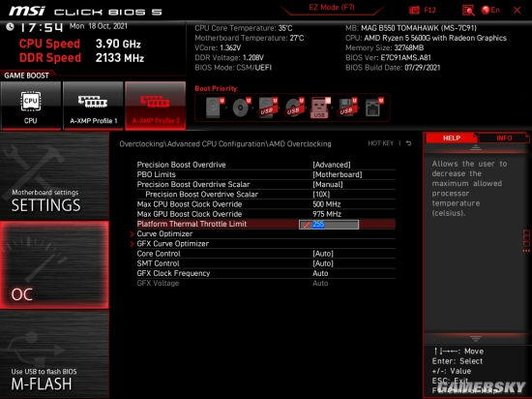This screenshot has height=399, width=532.
Task: Expand the GFX Curve Optimizer submenu
Action: click(x=173, y=244)
